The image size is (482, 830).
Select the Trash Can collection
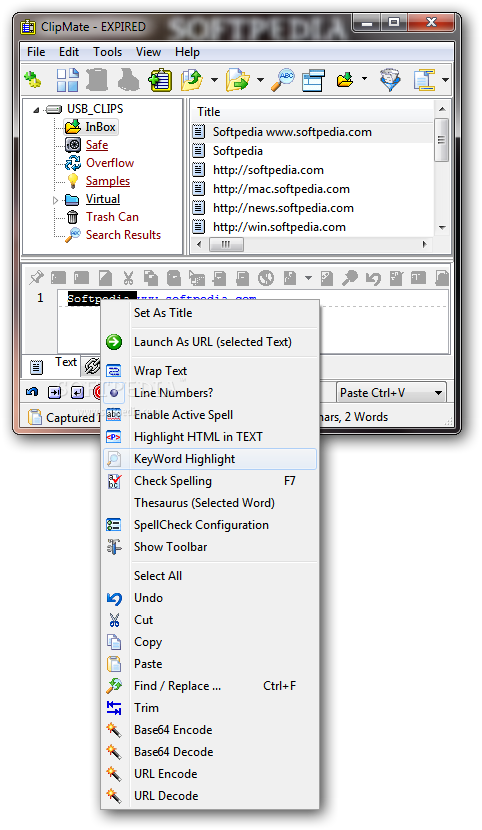pos(112,217)
